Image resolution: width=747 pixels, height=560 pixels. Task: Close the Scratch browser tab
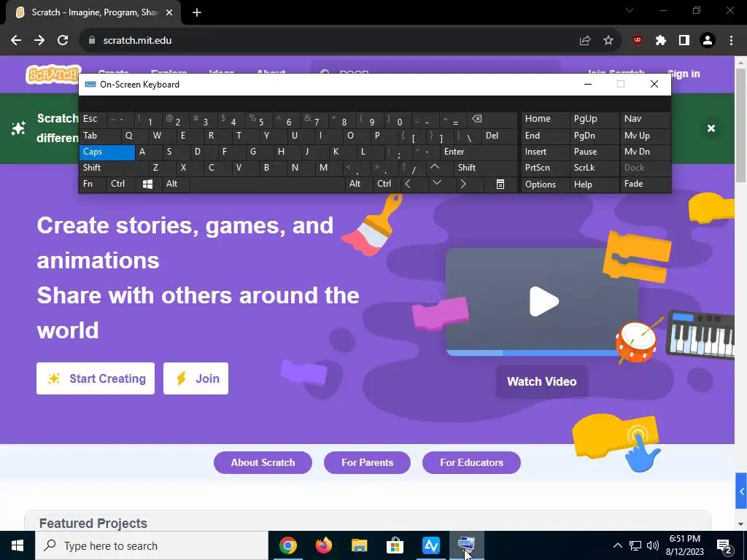pyautogui.click(x=169, y=13)
